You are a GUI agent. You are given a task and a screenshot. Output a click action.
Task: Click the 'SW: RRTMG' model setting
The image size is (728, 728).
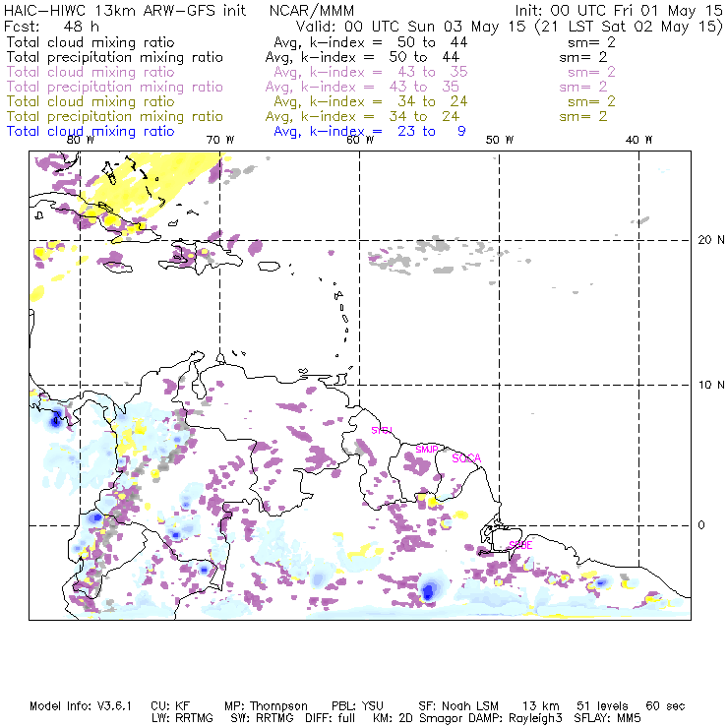[263, 718]
